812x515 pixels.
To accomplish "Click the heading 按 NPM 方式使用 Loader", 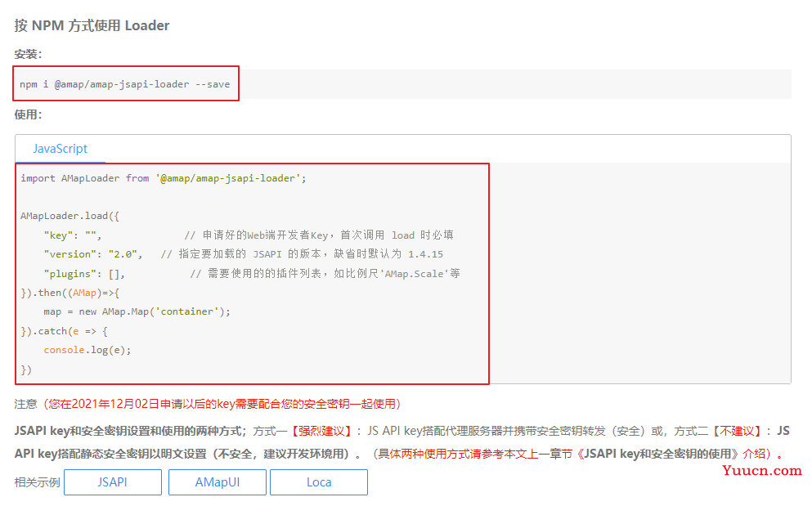I will (x=92, y=25).
